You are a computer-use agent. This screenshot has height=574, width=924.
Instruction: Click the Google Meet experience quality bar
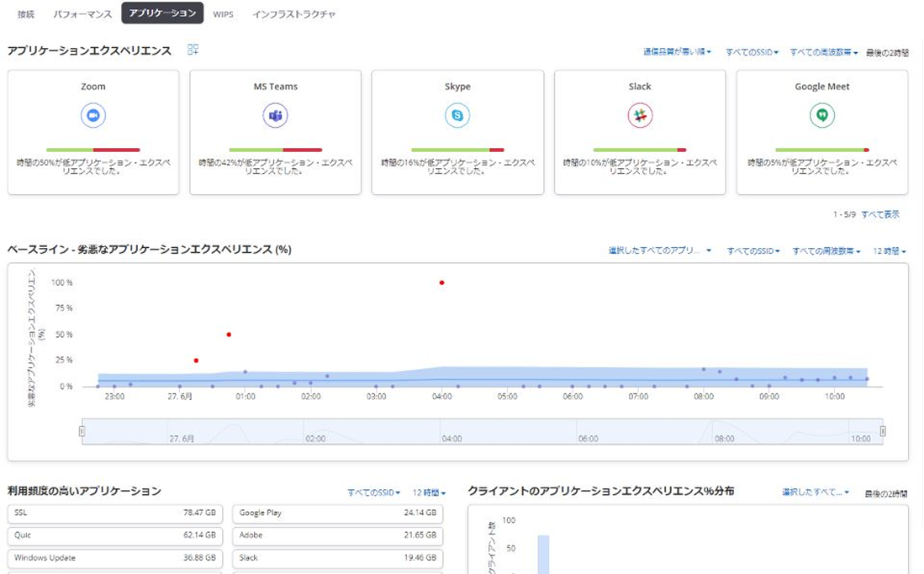tap(822, 150)
